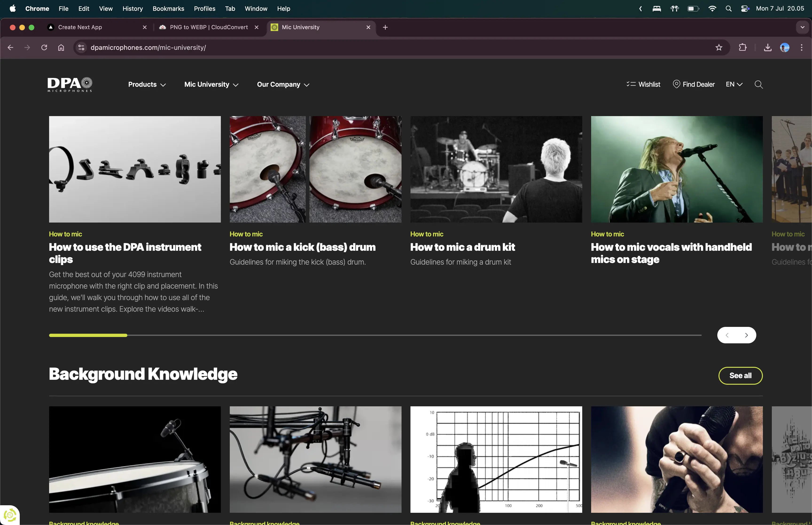Click the 'How to mic' label above kick drum
The image size is (812, 525).
246,234
